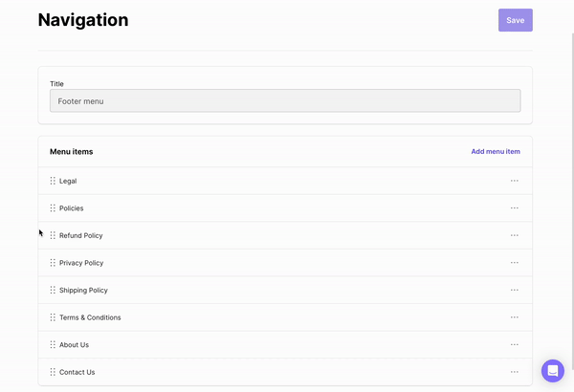The image size is (574, 392).
Task: Click the drag handle beside Terms & Conditions
Action: pos(53,317)
